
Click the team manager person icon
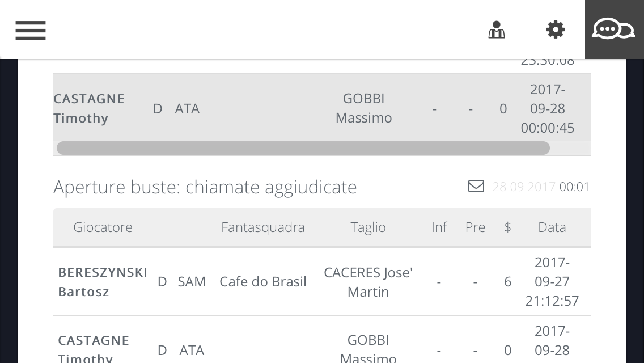coord(497,30)
